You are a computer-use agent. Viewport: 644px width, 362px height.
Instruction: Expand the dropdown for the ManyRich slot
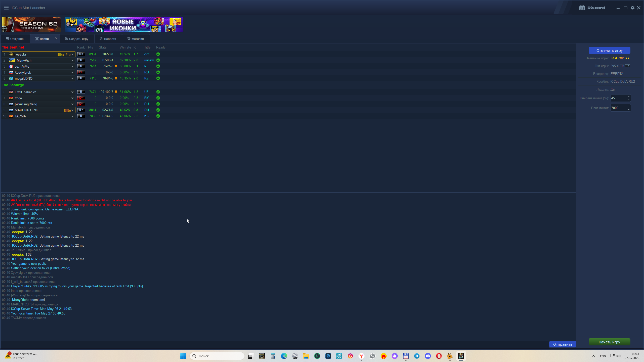point(72,60)
